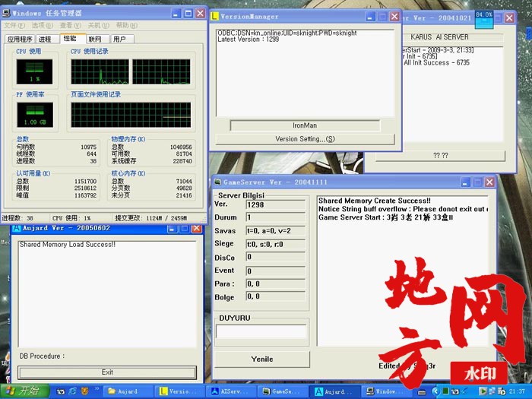Click the green square tray icon
The height and width of the screenshot is (399, 532).
click(x=446, y=391)
